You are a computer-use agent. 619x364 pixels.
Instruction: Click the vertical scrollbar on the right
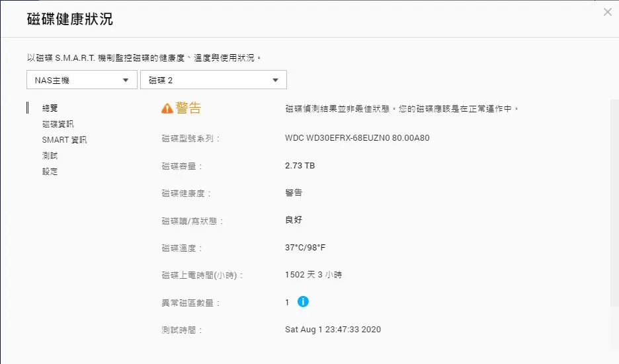(614, 203)
